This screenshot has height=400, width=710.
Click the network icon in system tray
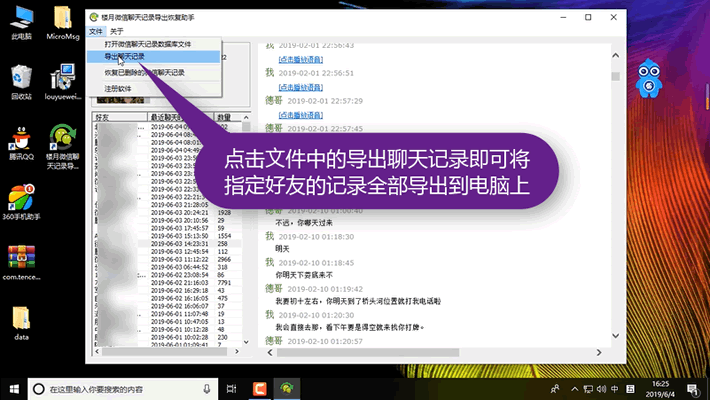(x=588, y=389)
